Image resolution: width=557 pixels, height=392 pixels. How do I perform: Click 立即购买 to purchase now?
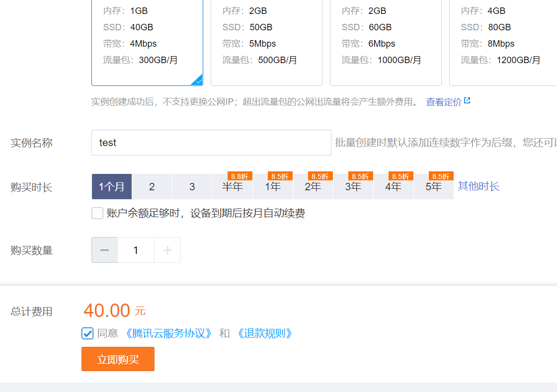tap(118, 359)
